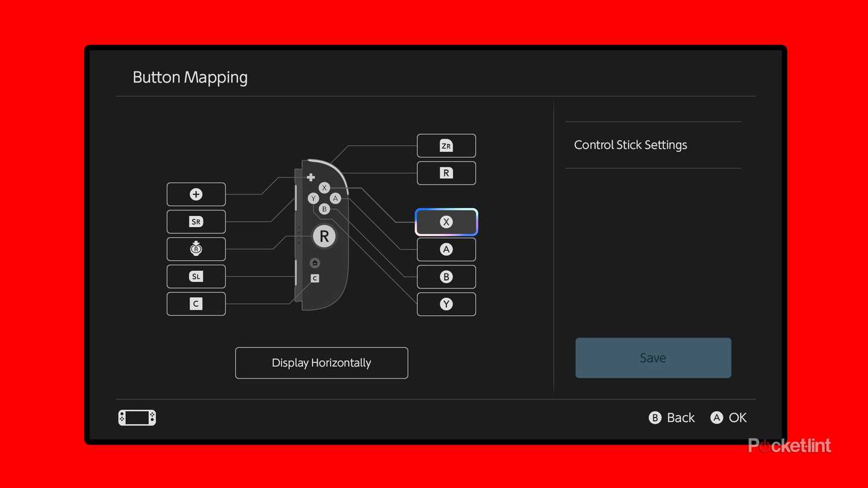Click the highlighted X mapping box

coord(446,221)
